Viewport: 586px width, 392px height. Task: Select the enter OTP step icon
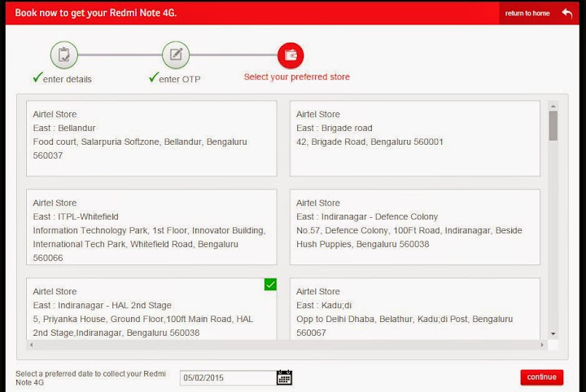(176, 54)
